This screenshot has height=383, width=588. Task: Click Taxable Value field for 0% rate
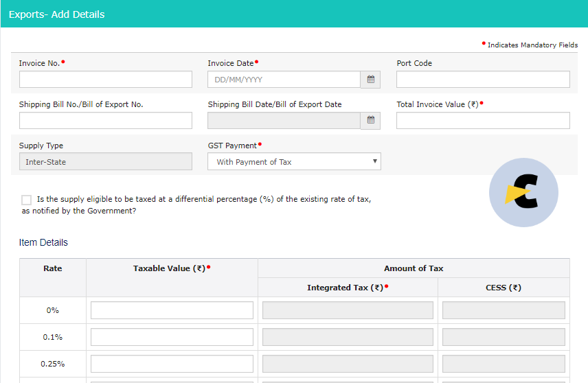172,310
